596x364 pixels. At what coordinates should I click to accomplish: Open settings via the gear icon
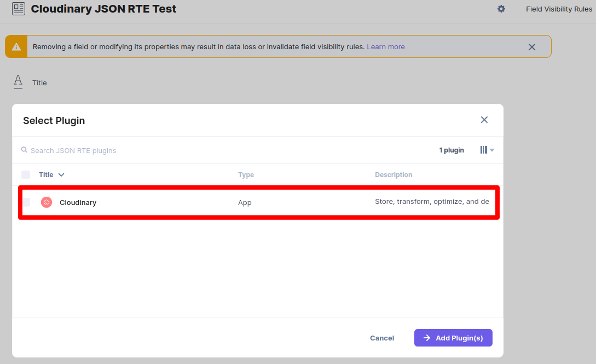[x=501, y=9]
